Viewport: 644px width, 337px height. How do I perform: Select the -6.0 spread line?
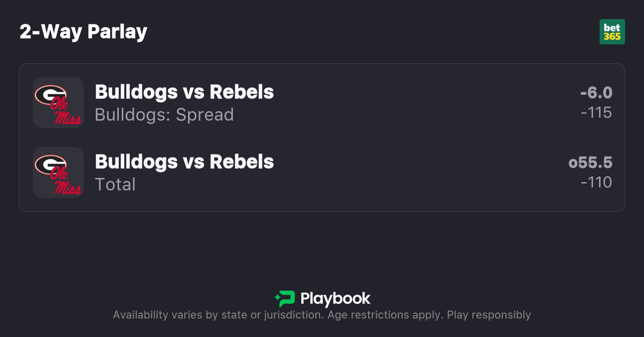[x=596, y=93]
